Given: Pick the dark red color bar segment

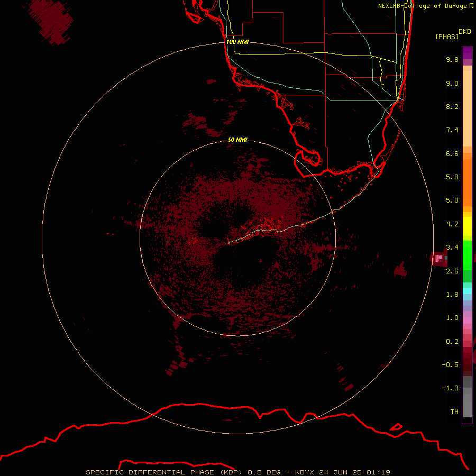Looking at the screenshot, I should 467,361.
